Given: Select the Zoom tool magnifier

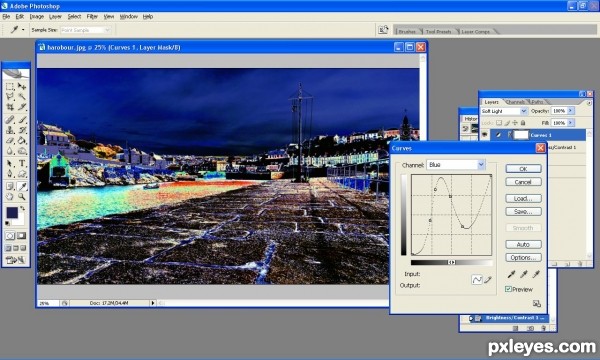Looking at the screenshot, I should [x=22, y=197].
